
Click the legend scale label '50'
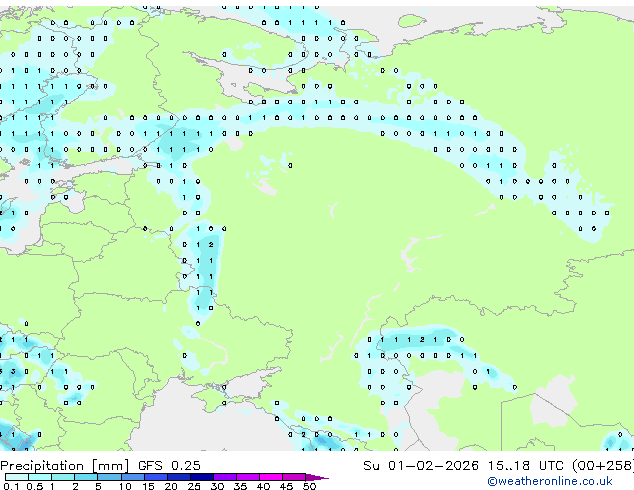(x=309, y=486)
